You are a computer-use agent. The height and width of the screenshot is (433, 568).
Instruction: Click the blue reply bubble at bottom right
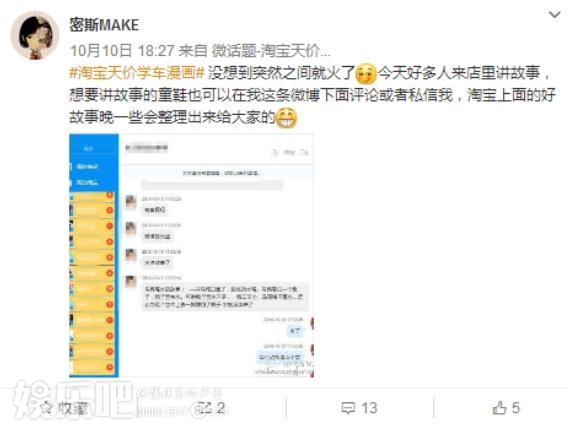click(280, 357)
